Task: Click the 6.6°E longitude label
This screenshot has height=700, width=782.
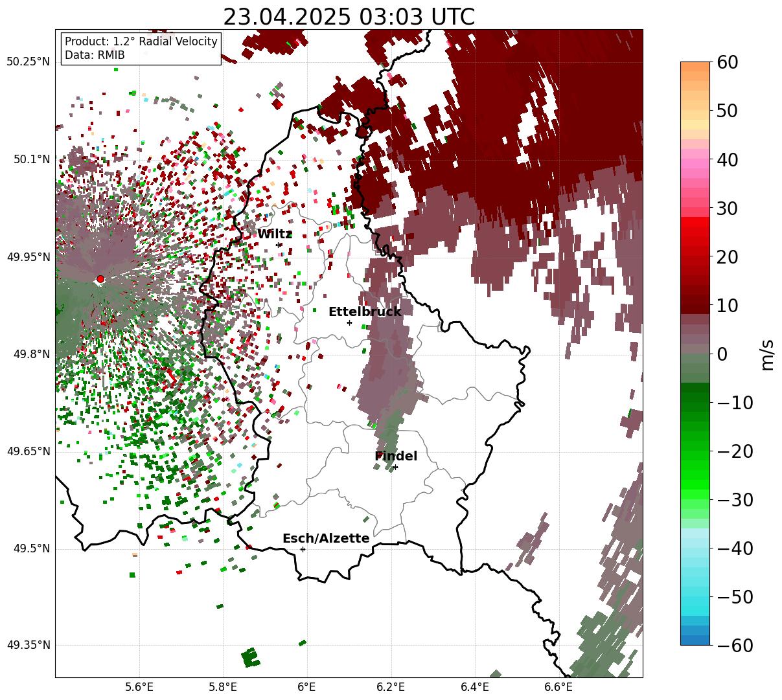Action: [558, 687]
